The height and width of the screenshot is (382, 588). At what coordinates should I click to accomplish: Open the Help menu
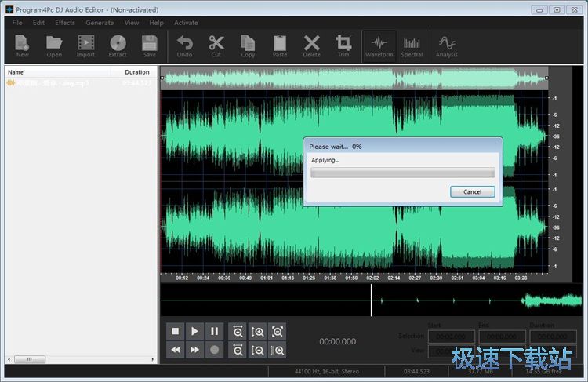(156, 23)
